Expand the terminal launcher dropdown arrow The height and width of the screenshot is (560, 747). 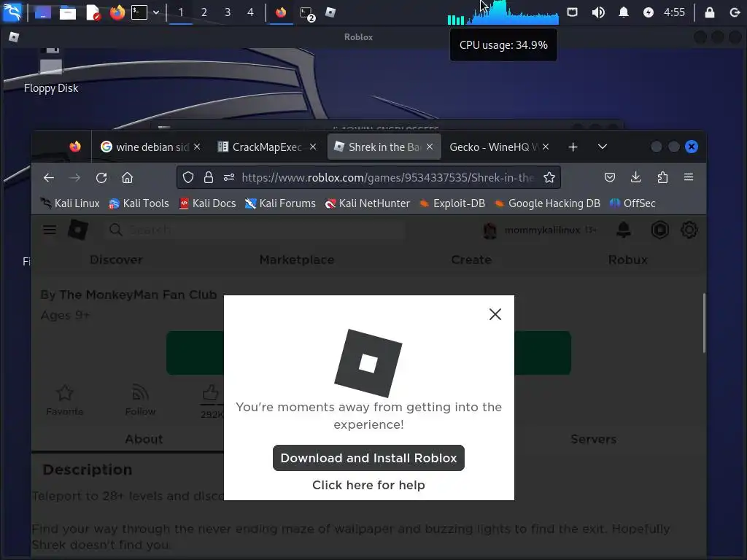(156, 12)
